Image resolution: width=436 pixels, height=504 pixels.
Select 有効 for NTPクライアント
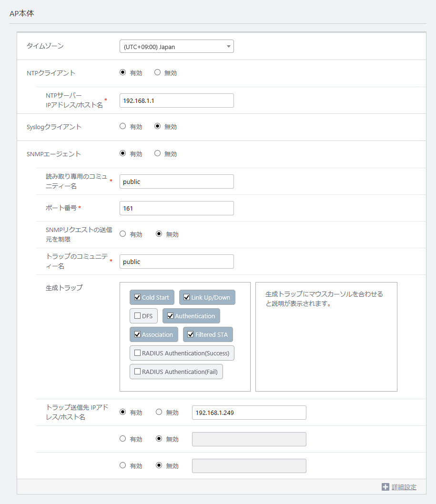(x=122, y=72)
